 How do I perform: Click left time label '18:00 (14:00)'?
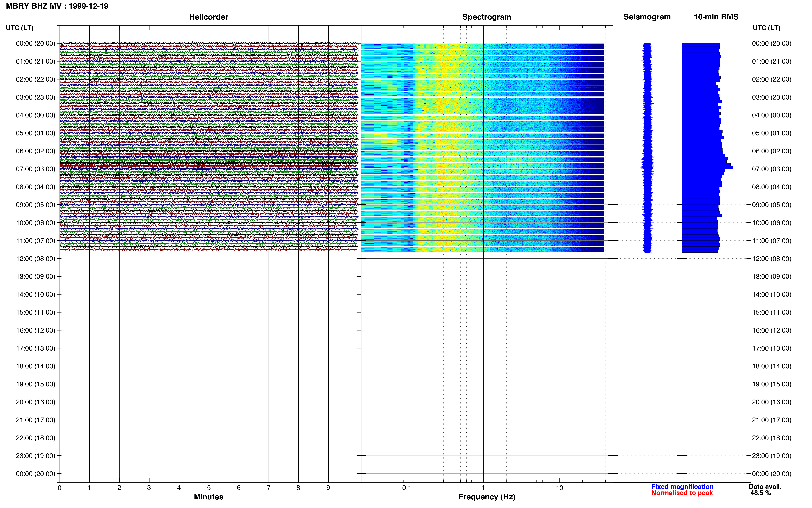click(36, 366)
